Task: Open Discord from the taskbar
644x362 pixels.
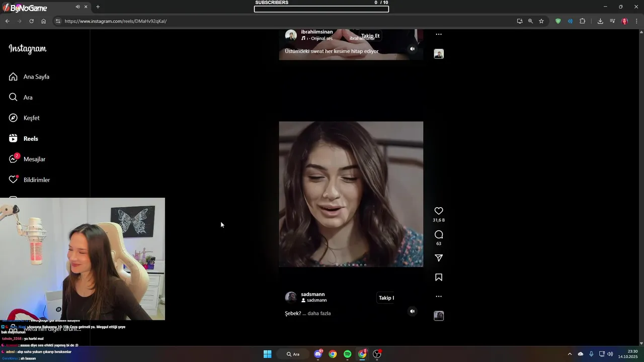Action: pos(318,354)
